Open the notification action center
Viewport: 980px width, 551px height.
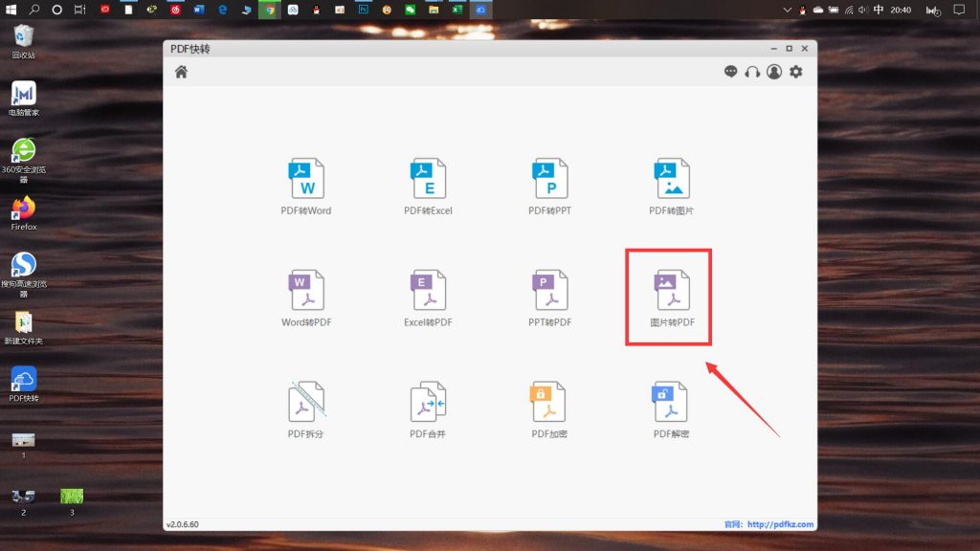(x=959, y=10)
